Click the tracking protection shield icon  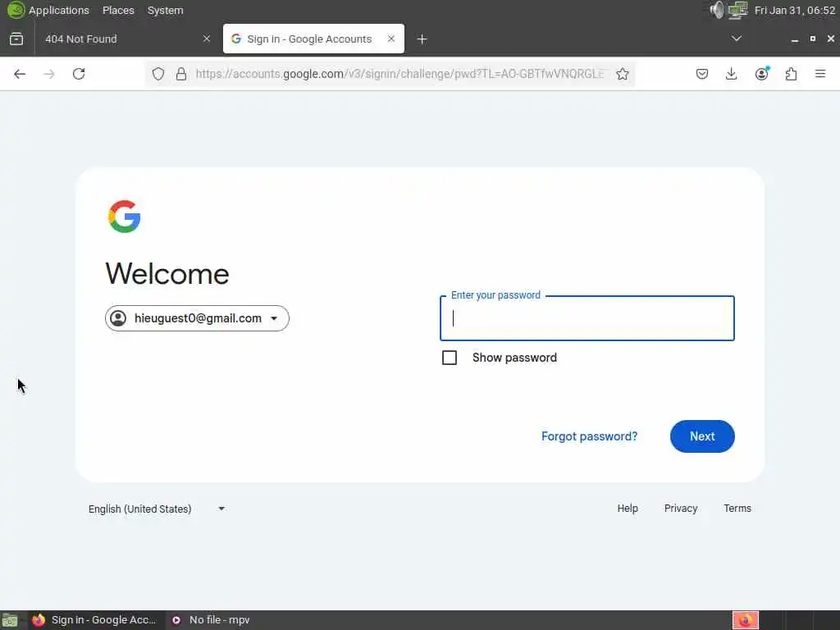coord(158,74)
